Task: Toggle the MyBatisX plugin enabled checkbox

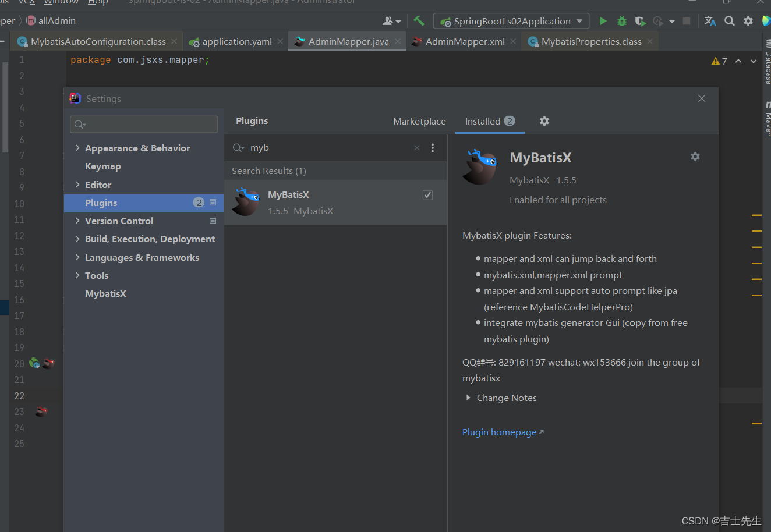Action: 427,195
